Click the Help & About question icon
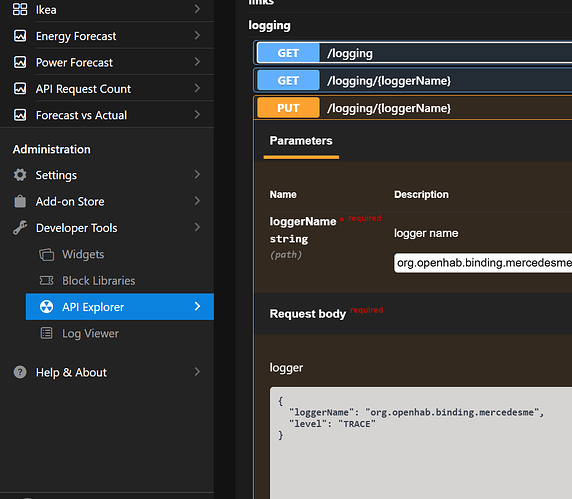 [20, 372]
